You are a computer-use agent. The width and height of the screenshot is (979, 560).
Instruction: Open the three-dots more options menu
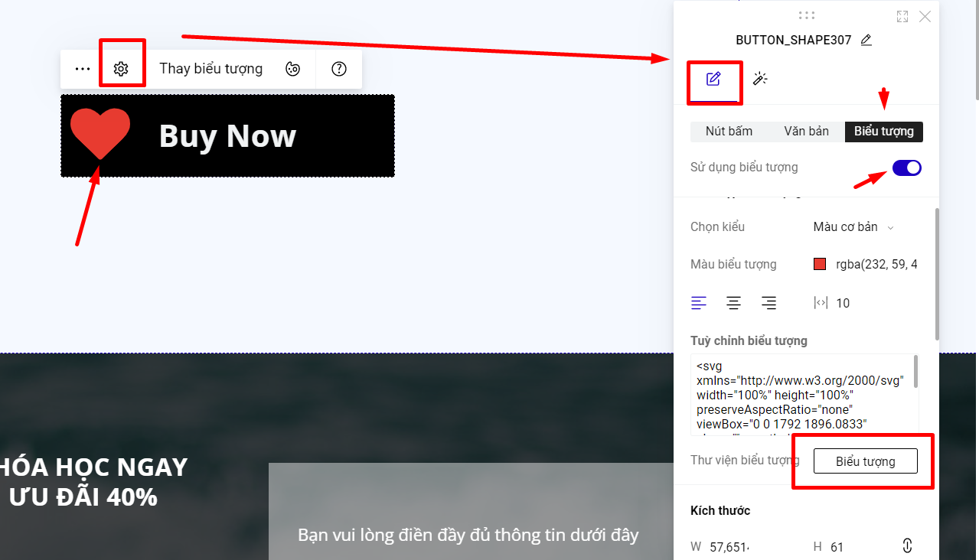click(83, 69)
